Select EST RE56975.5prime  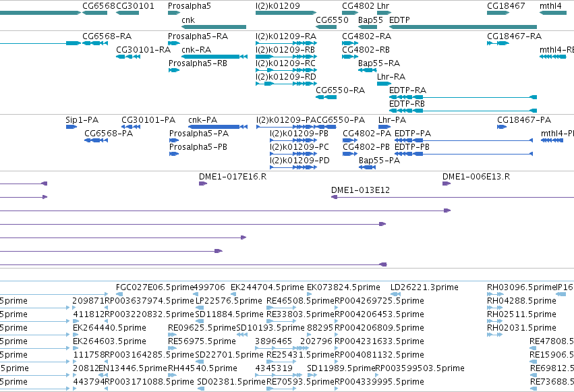click(x=172, y=348)
